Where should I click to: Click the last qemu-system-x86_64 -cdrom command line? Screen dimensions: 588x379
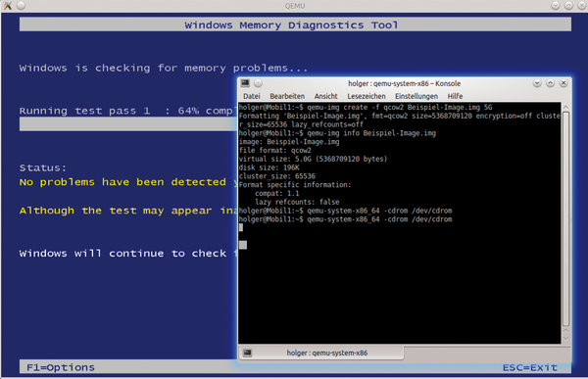click(345, 219)
